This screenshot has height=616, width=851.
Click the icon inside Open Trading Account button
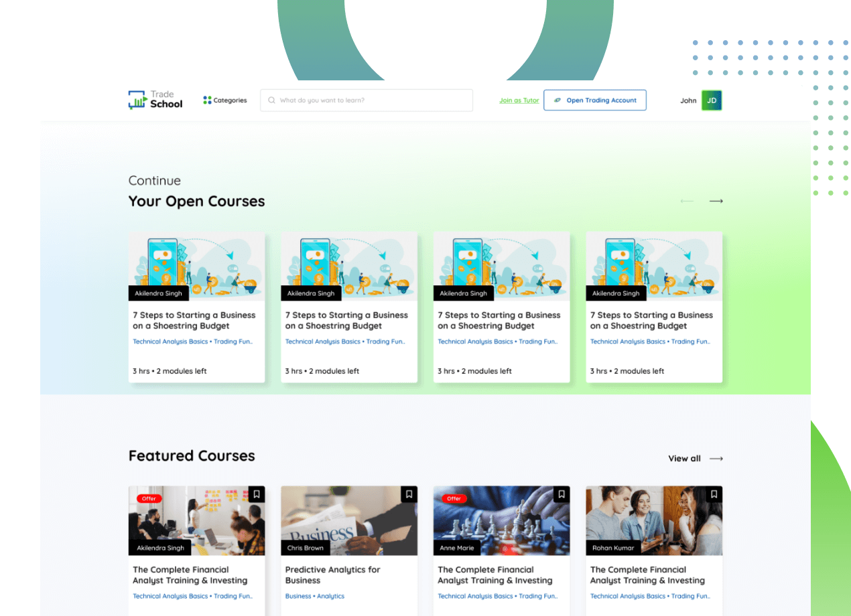pyautogui.click(x=558, y=100)
